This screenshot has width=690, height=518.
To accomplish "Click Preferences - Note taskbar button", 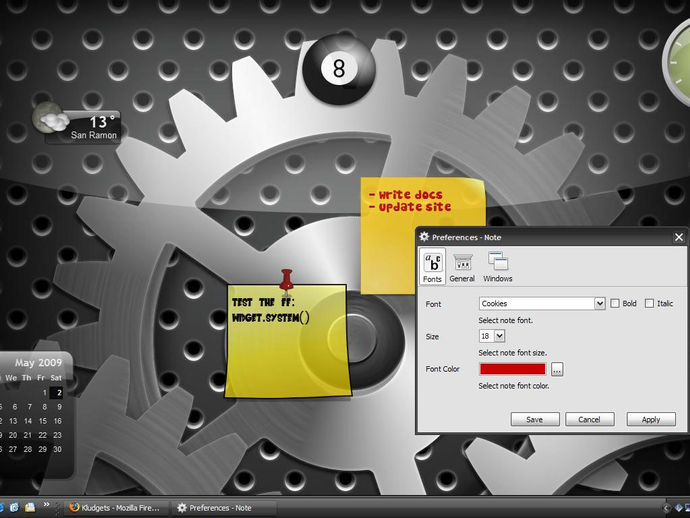I will point(224,508).
